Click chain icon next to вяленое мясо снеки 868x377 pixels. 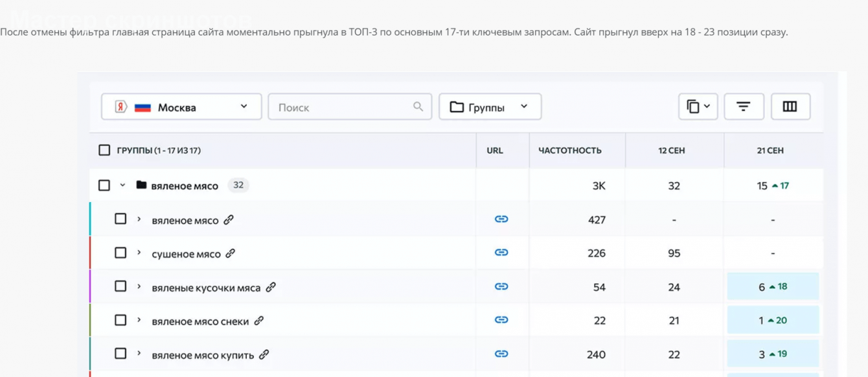coord(259,321)
